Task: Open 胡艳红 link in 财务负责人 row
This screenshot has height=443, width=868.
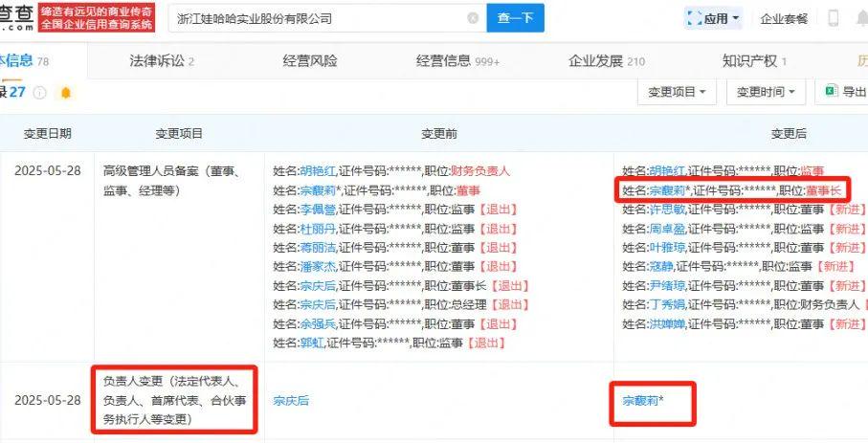Action: coord(317,171)
